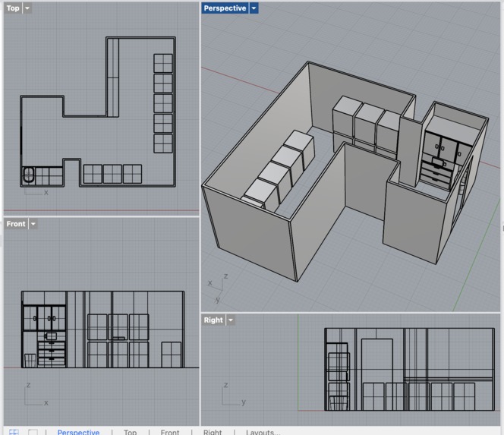The image size is (504, 435).
Task: Switch to the Right tab in bottom bar
Action: click(x=213, y=432)
